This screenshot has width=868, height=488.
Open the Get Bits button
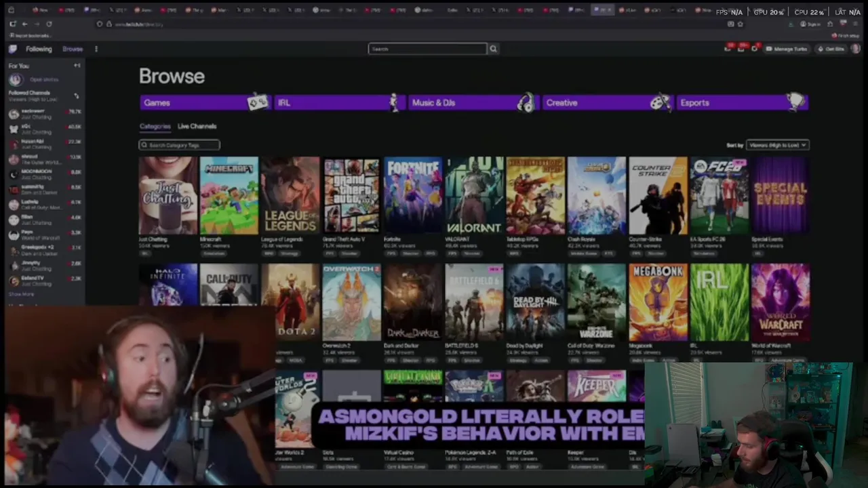point(831,49)
